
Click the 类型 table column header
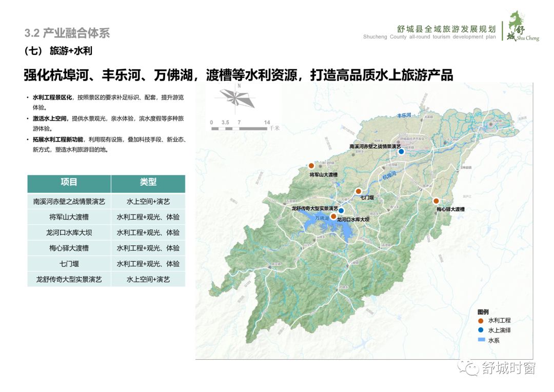pyautogui.click(x=148, y=182)
